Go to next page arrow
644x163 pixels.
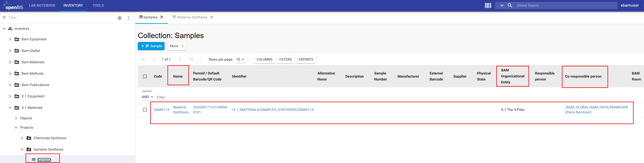click(180, 59)
